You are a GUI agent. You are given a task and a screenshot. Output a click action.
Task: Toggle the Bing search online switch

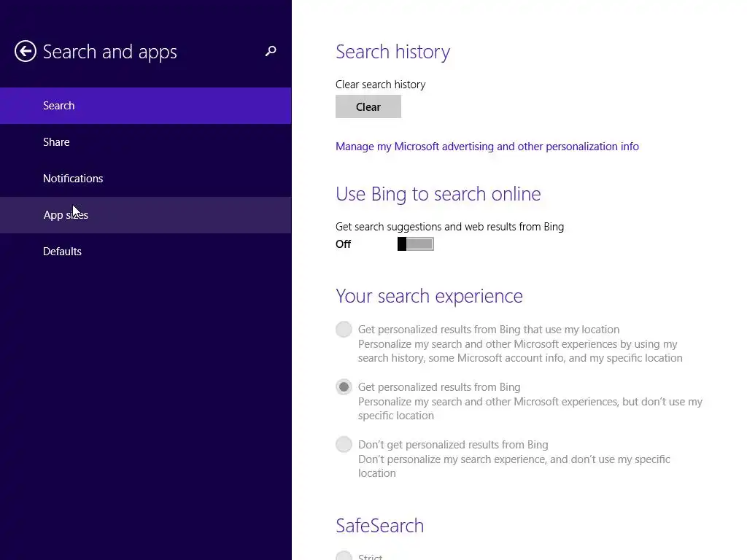[x=415, y=244]
